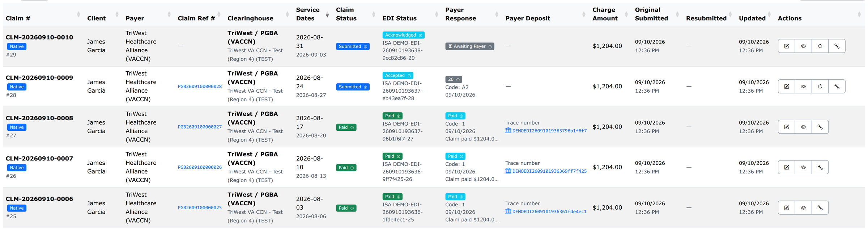868x231 pixels.
Task: Click Paid claim status badge for CLM-20260910-0006
Action: coord(346,208)
